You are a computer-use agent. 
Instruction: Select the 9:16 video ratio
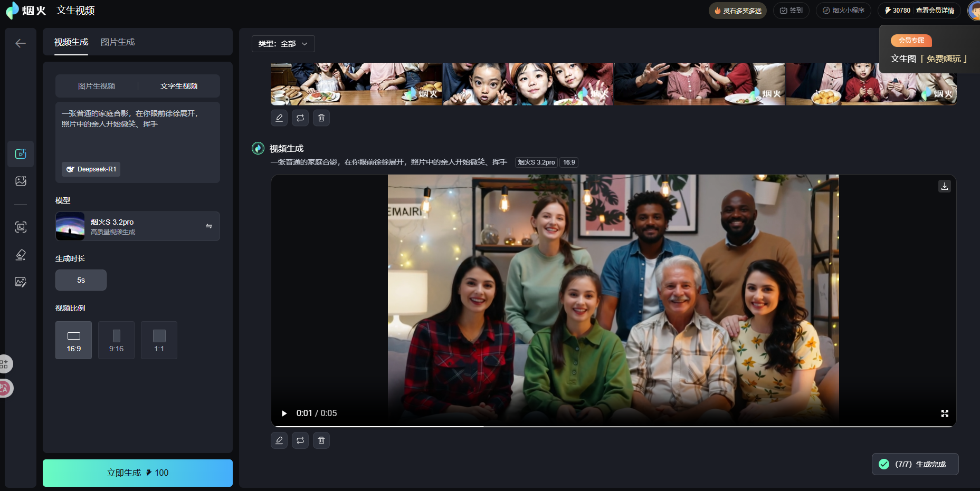tap(116, 341)
